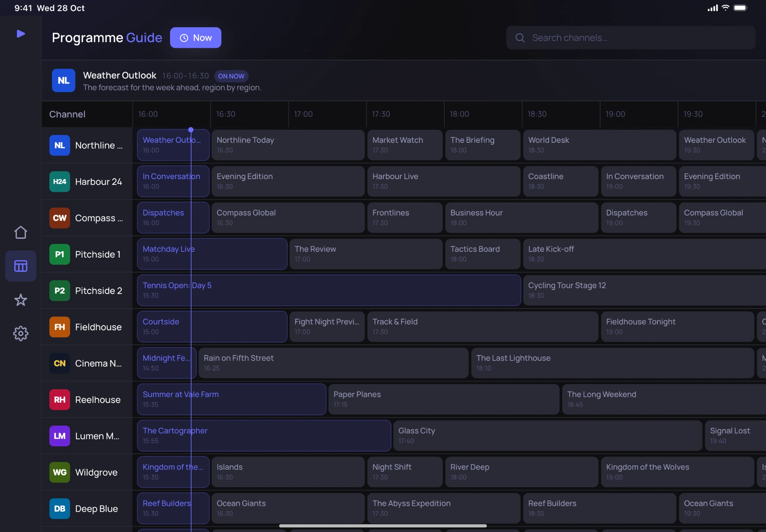Image resolution: width=766 pixels, height=532 pixels.
Task: Select the guide grid icon in the sidebar
Action: (x=21, y=266)
